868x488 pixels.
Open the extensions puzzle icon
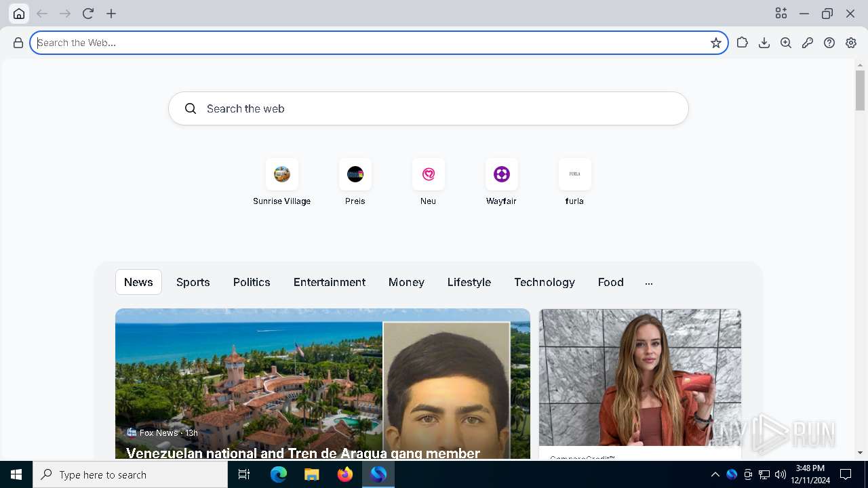click(x=743, y=43)
